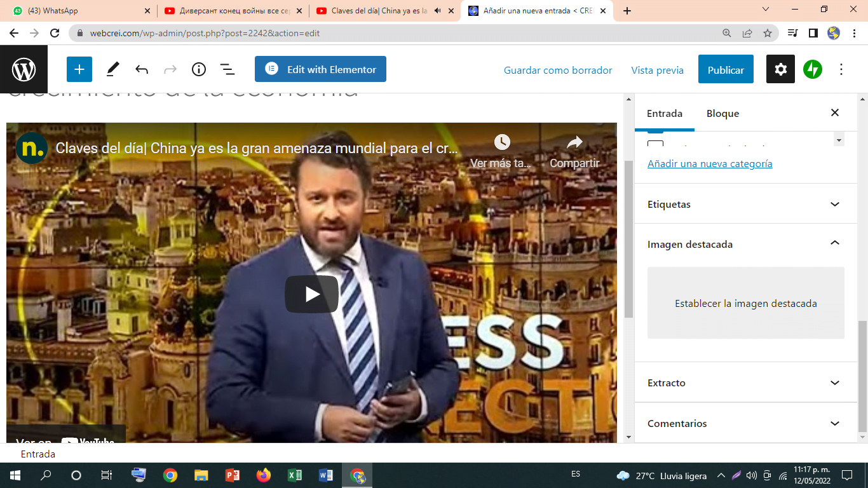
Task: Click the Compartir share arrow
Action: pos(574,142)
